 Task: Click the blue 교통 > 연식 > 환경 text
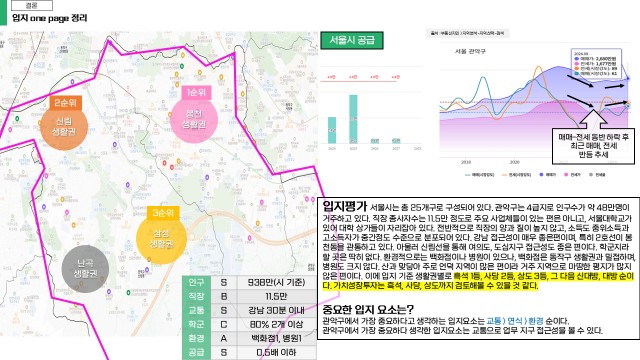pos(515,321)
